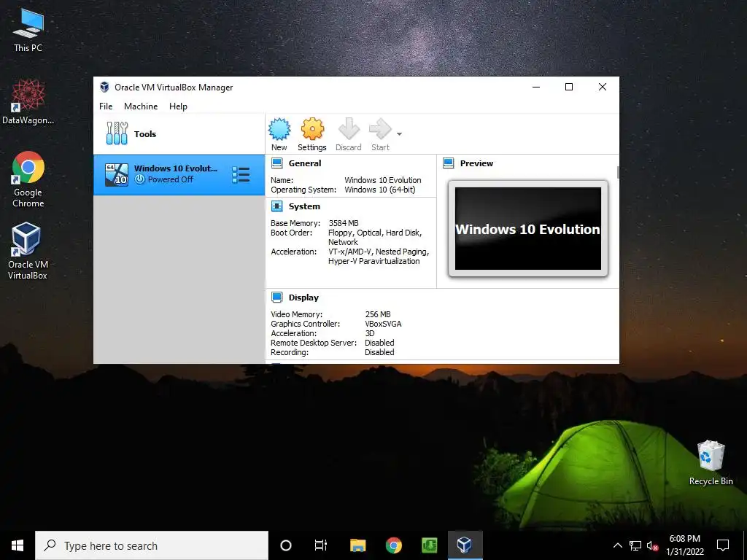Open Chrome from the taskbar
This screenshot has width=747, height=560.
click(393, 545)
